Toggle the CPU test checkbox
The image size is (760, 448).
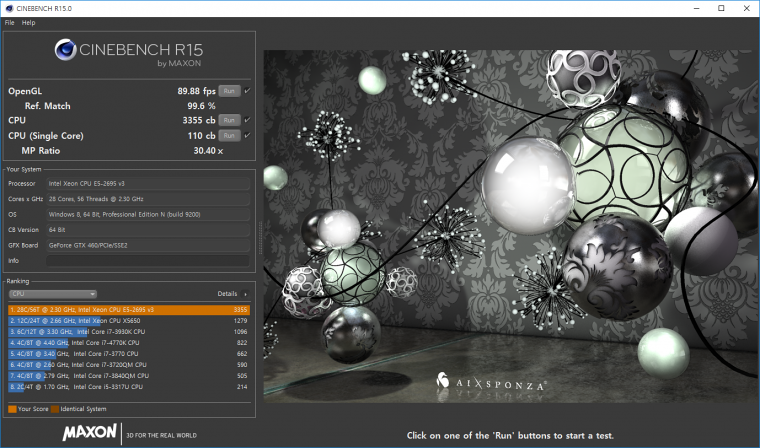click(x=247, y=120)
